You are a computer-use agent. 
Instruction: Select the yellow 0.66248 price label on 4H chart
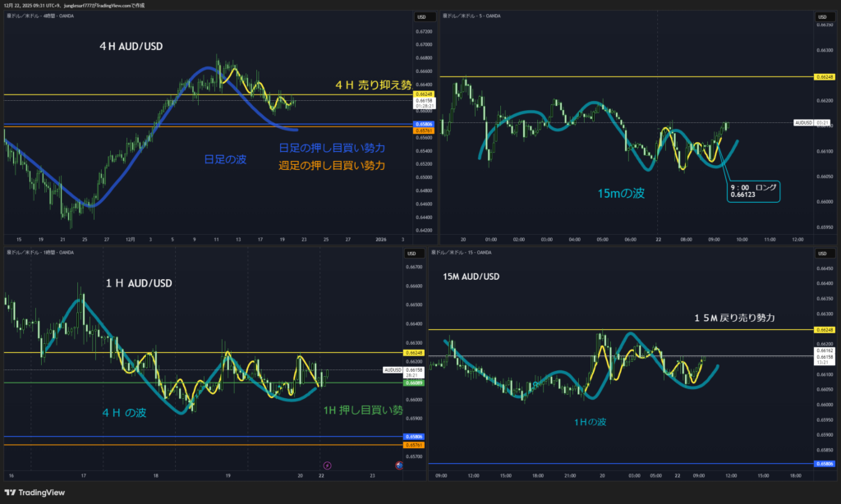(x=424, y=94)
